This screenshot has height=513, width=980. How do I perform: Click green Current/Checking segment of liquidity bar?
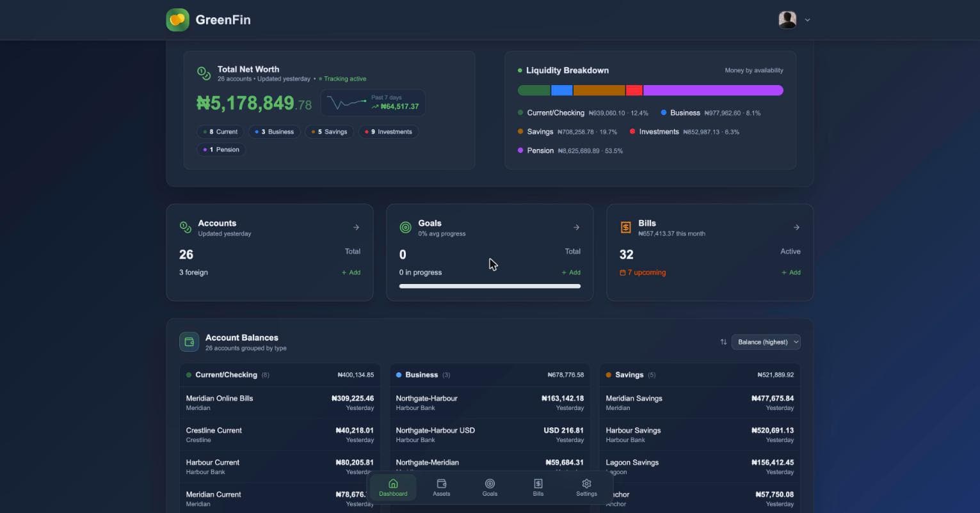click(x=534, y=90)
